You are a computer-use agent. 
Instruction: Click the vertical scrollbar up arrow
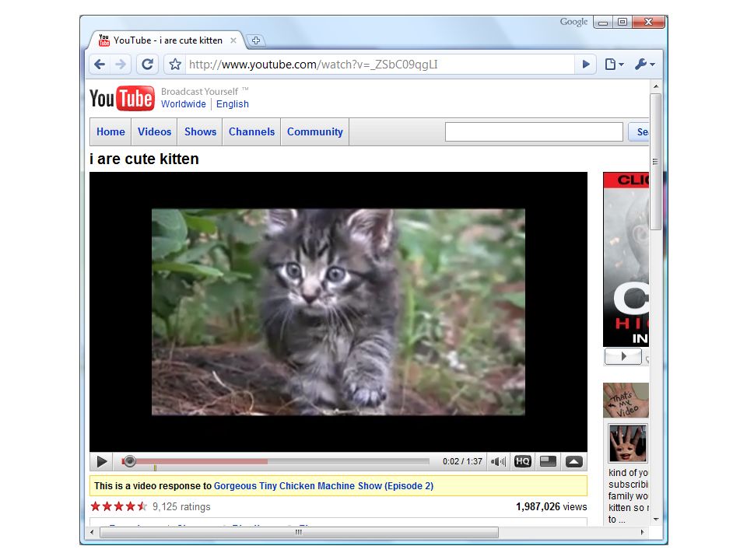pyautogui.click(x=656, y=86)
